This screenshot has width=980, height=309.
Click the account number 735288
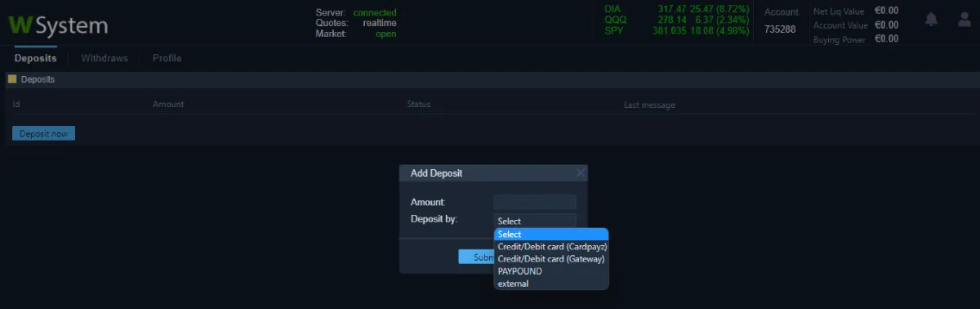(x=780, y=29)
